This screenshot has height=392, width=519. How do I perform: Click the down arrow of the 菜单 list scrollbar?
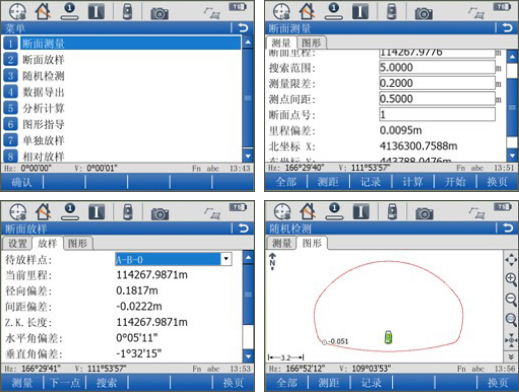click(248, 156)
